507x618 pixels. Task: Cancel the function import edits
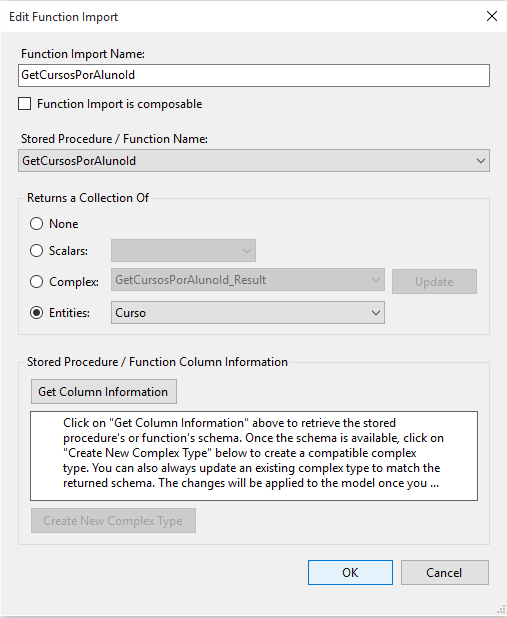[445, 573]
